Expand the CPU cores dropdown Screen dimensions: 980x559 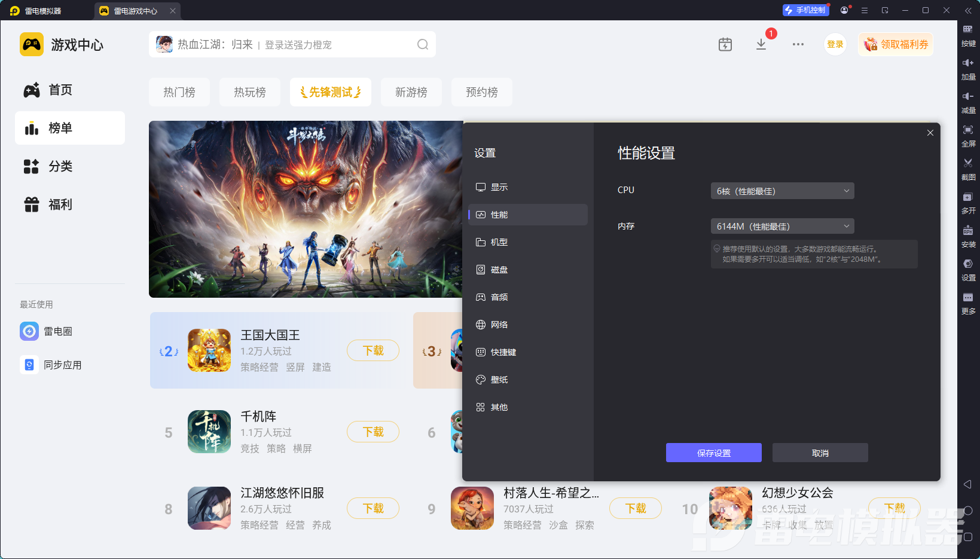pyautogui.click(x=782, y=191)
